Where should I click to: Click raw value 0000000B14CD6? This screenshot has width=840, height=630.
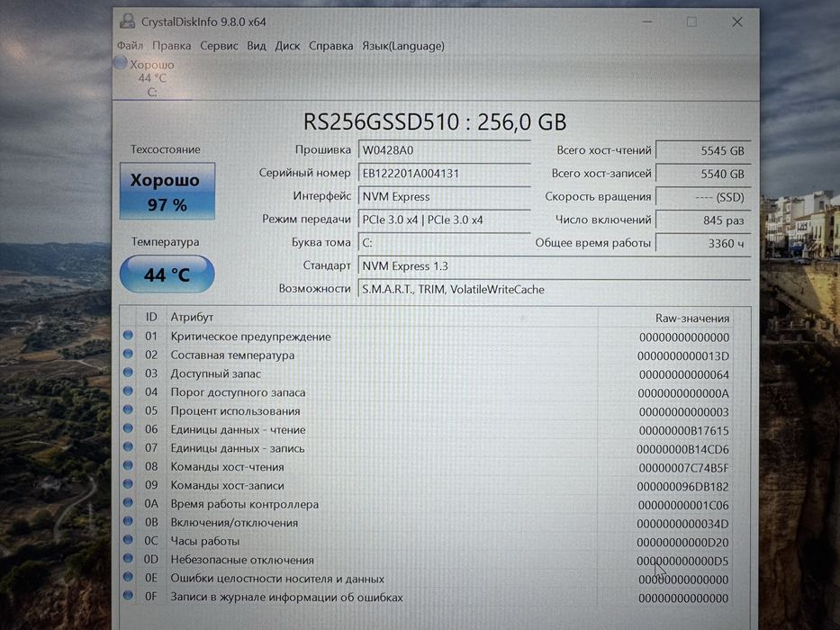683,449
